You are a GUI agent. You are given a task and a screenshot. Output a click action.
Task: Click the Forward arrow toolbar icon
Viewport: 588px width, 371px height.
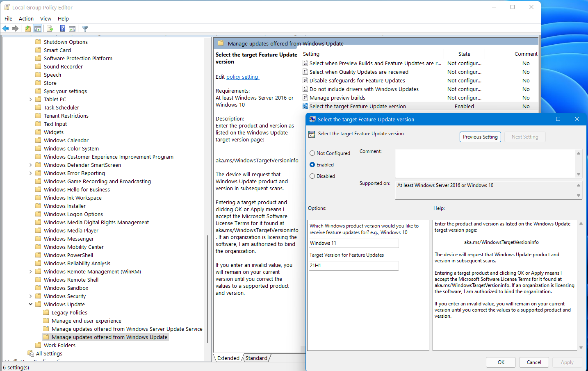point(15,28)
